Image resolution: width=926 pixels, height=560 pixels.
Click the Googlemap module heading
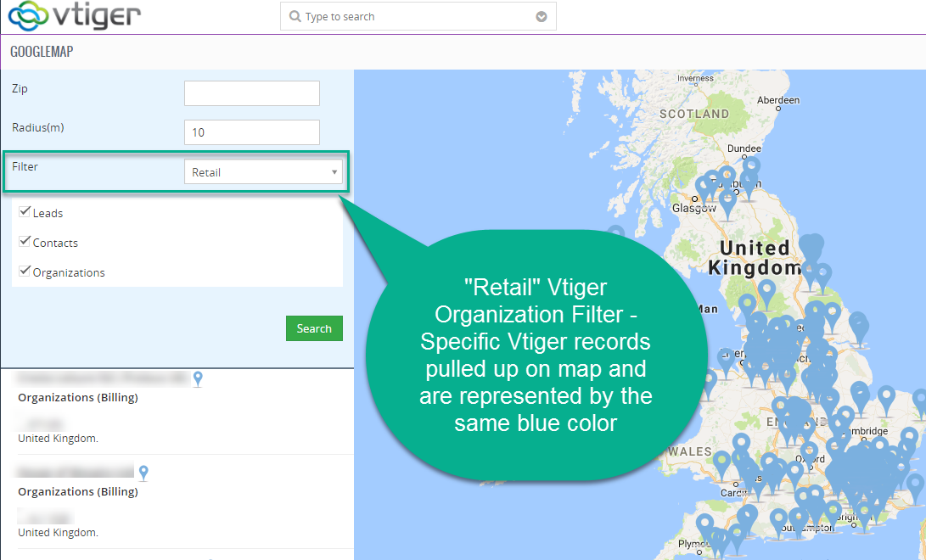[x=42, y=52]
